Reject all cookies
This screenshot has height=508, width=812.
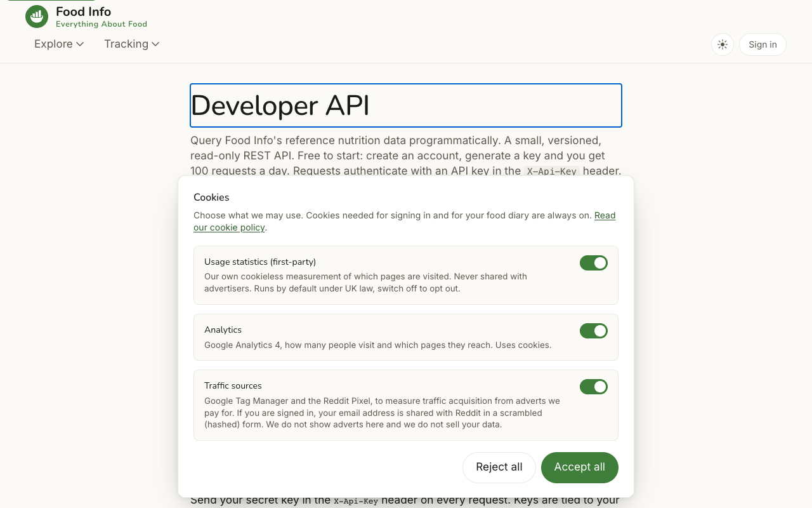(x=499, y=467)
